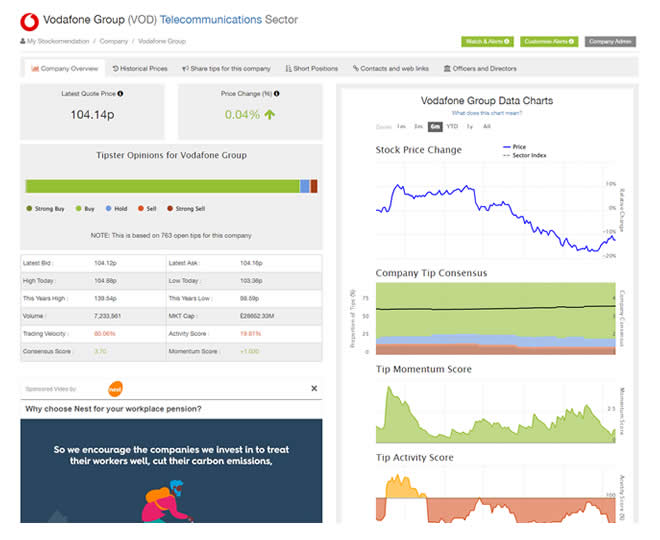Select the 1m zoom range
The image size is (660, 540).
(x=401, y=127)
